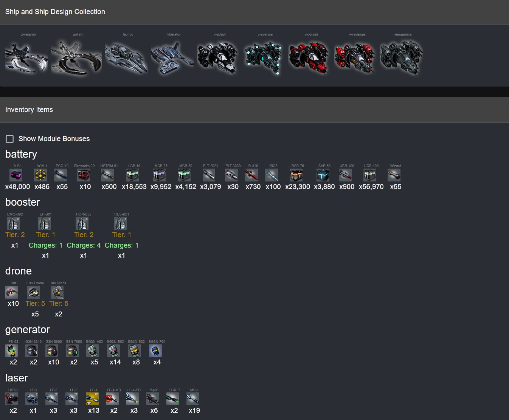This screenshot has width=509, height=420.
Task: Click the G3N-7900 generator icon
Action: (72, 351)
